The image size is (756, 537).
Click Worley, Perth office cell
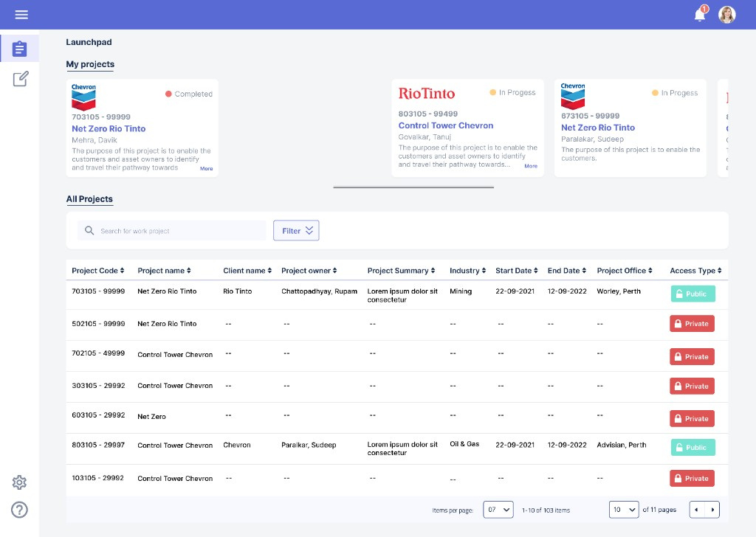coord(619,291)
